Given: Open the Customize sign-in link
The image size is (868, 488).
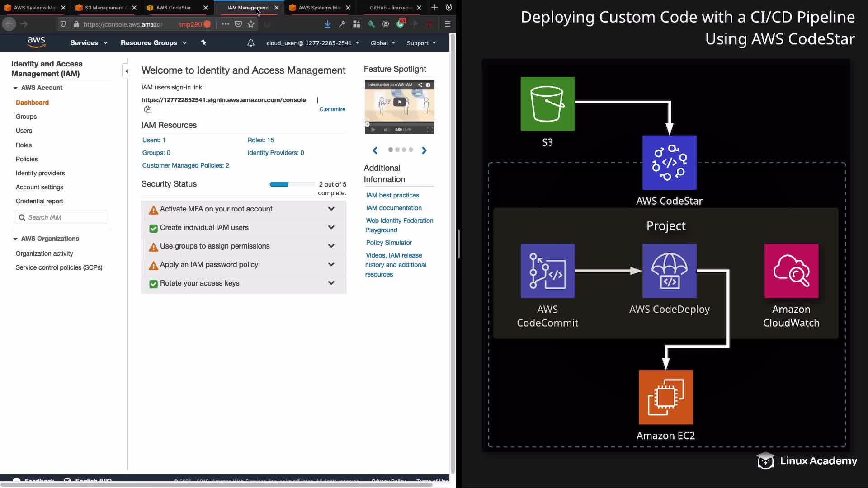Looking at the screenshot, I should 332,109.
